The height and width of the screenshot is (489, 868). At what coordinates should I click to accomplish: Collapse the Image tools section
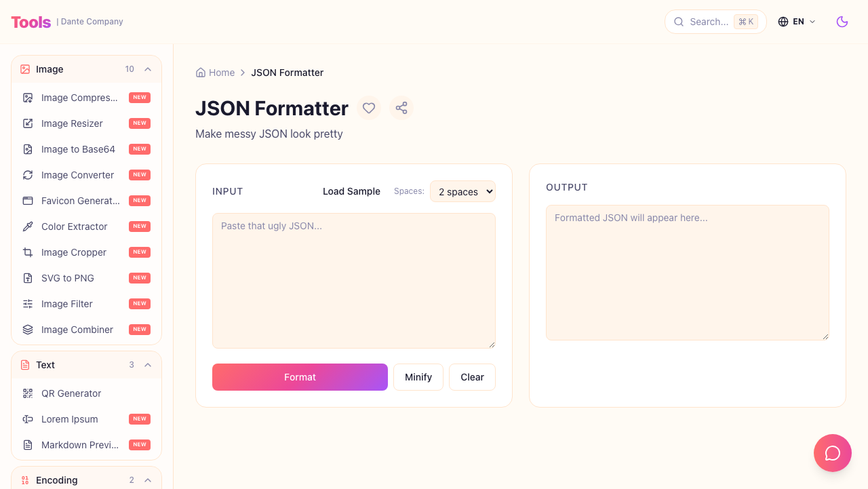point(148,69)
